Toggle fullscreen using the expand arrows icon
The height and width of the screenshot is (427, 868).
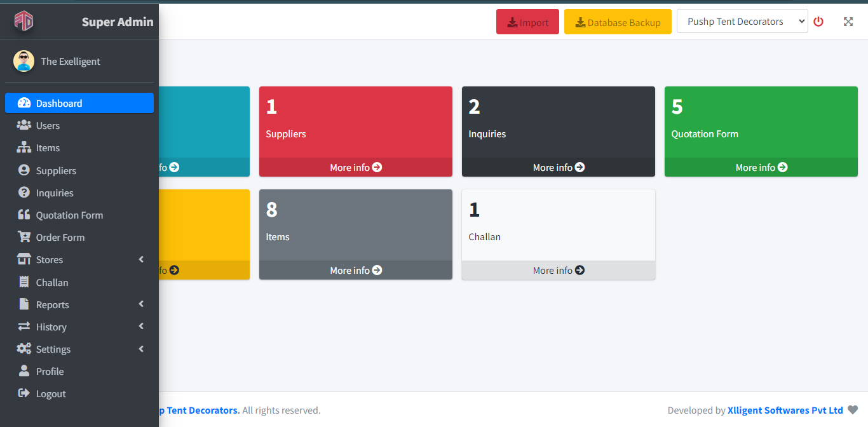tap(848, 22)
